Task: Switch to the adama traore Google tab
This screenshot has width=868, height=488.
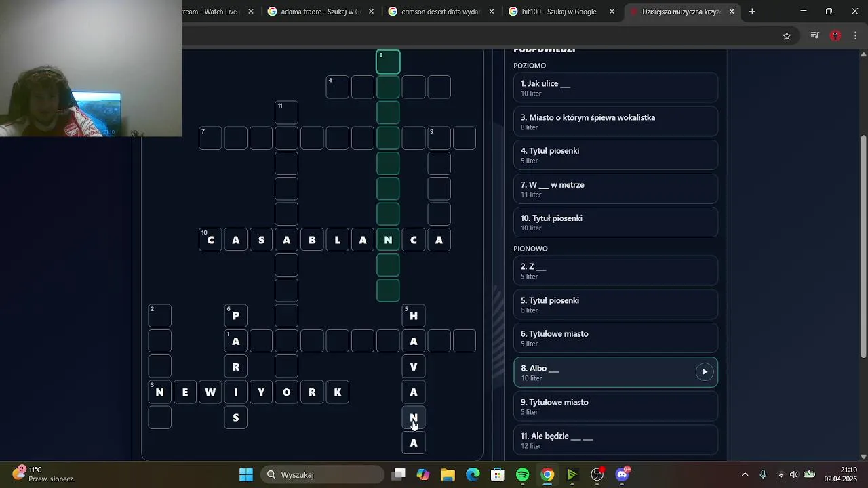Action: tap(321, 12)
